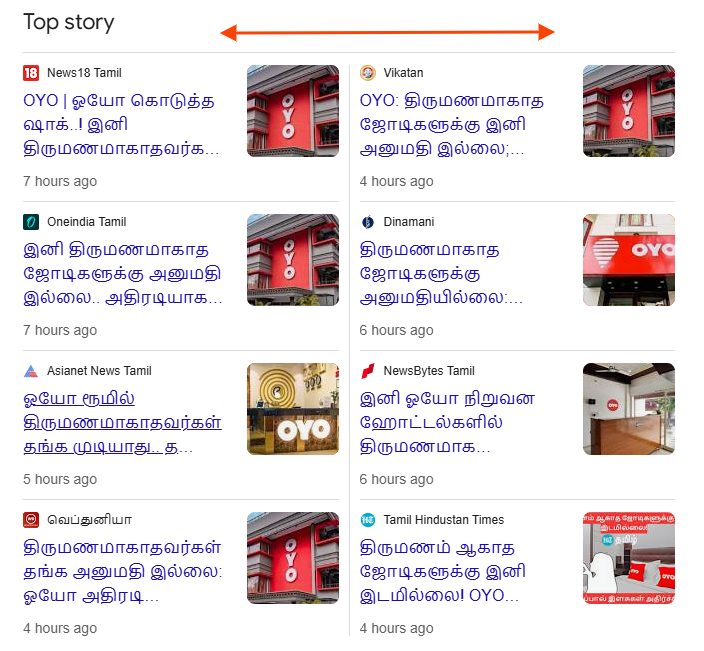Click the NewsBytes OYO lobby thumbnail

pos(629,409)
